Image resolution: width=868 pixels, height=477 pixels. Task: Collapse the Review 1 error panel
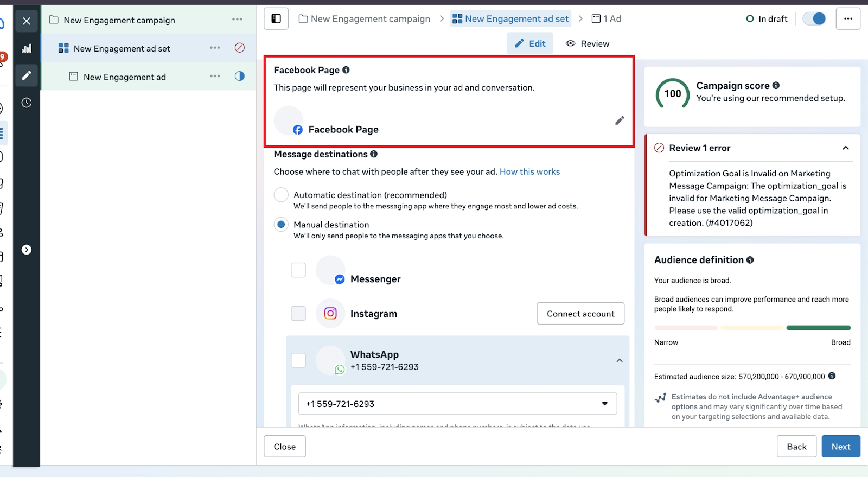(x=845, y=148)
